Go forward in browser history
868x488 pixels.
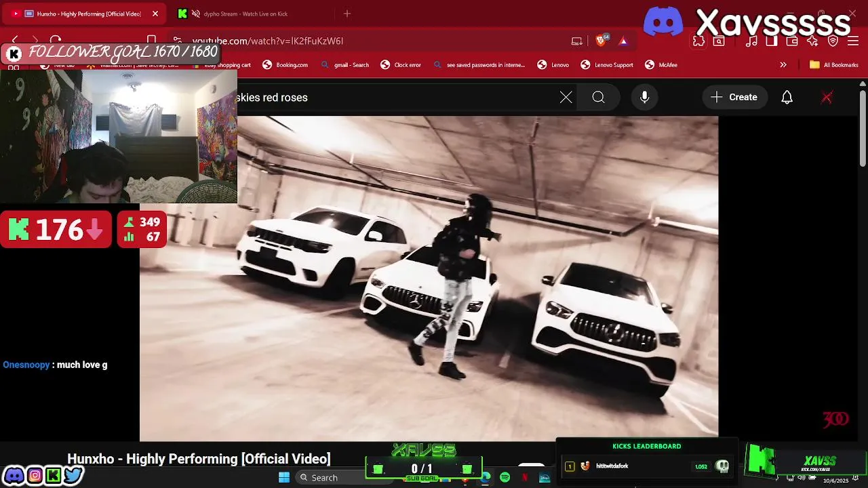35,41
